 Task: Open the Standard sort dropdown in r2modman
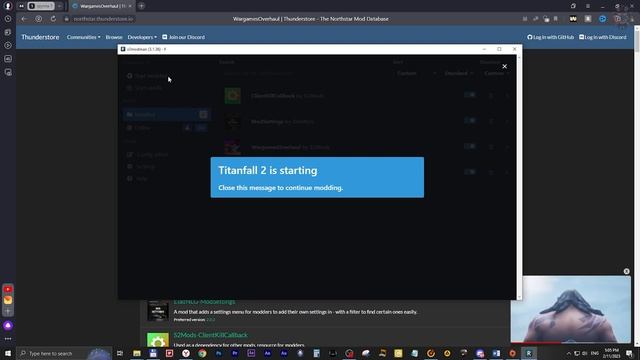coord(458,73)
